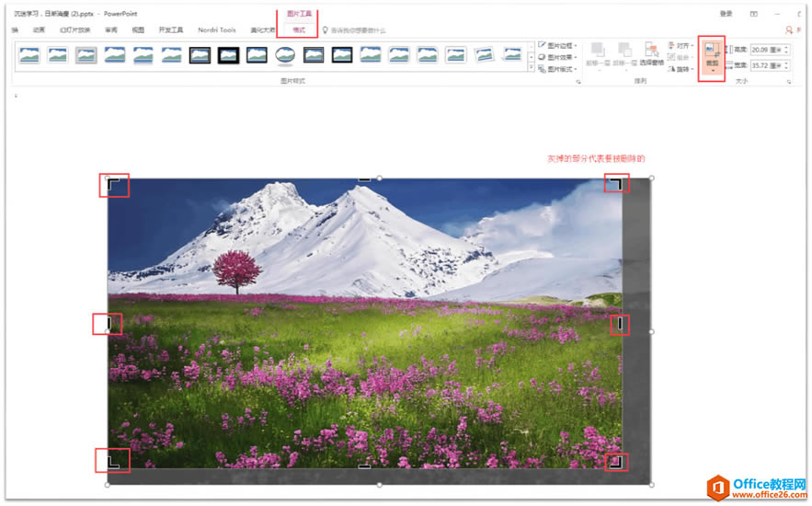Click the bottom-middle crop handle

(364, 466)
